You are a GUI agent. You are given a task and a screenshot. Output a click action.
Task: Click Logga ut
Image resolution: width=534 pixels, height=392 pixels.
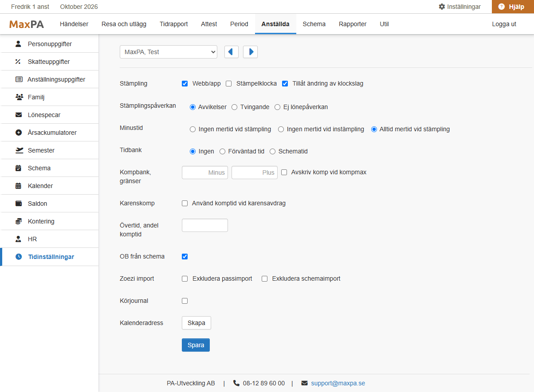click(504, 24)
